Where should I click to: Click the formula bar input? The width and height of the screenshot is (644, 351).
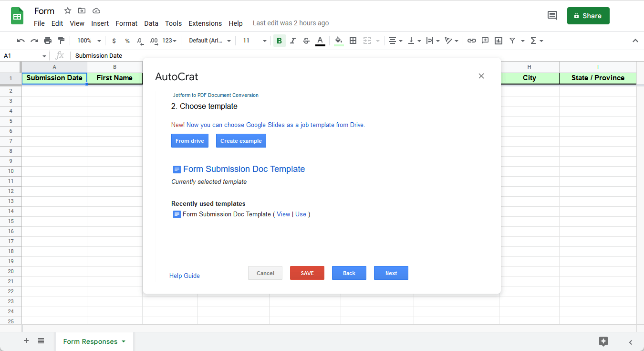pos(357,55)
